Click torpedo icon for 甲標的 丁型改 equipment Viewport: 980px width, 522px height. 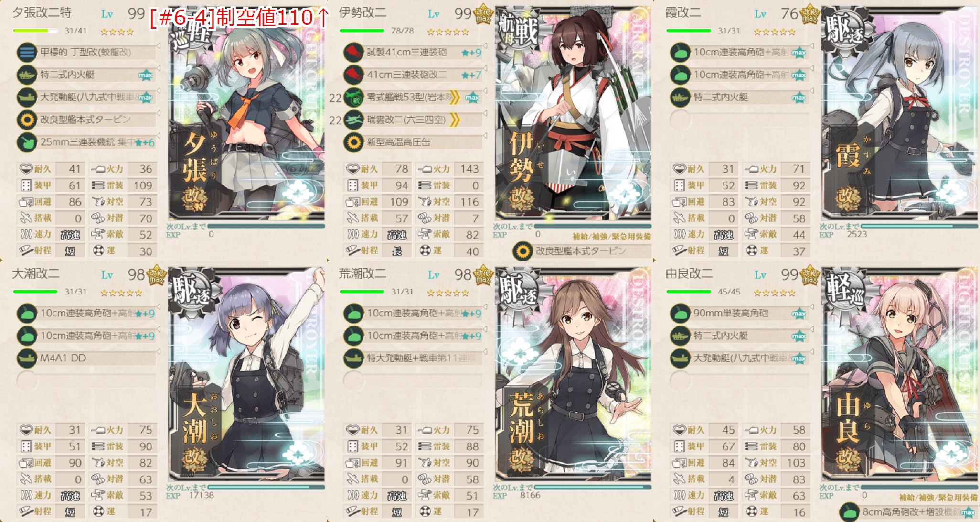27,52
